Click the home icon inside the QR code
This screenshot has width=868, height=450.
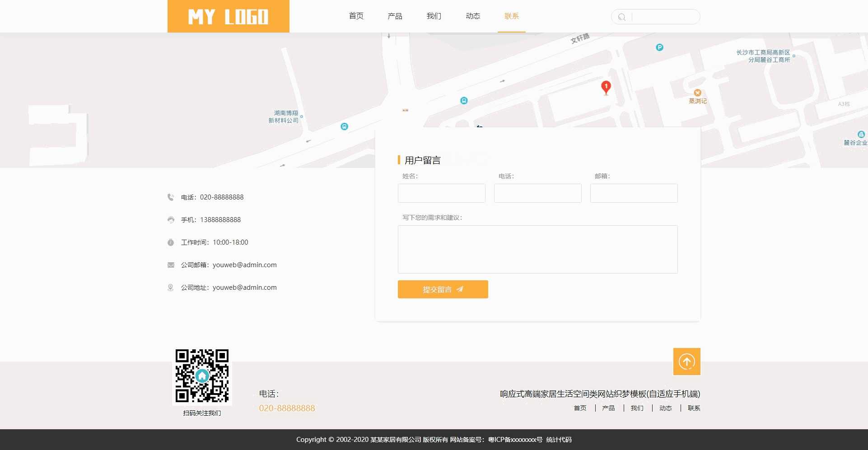point(202,375)
